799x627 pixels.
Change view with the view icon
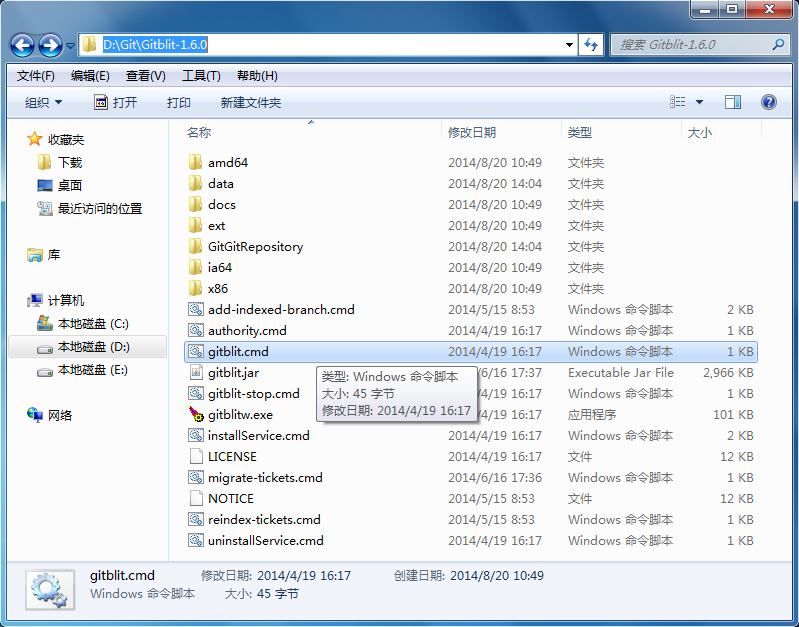click(678, 102)
